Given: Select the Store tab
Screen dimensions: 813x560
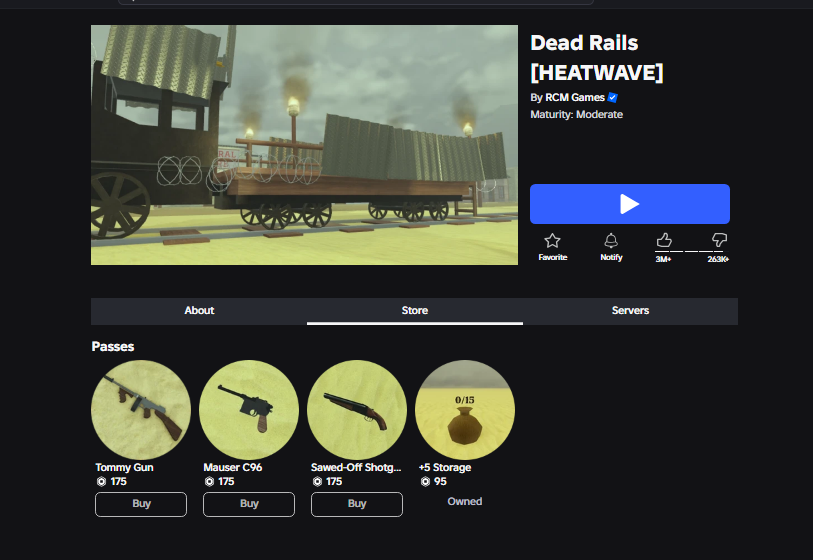Looking at the screenshot, I should [x=415, y=311].
